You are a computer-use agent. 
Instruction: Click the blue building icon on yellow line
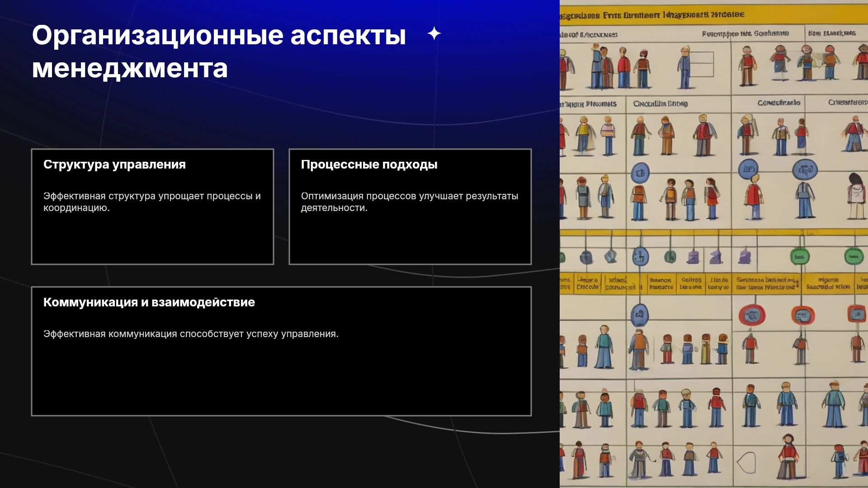pos(640,257)
